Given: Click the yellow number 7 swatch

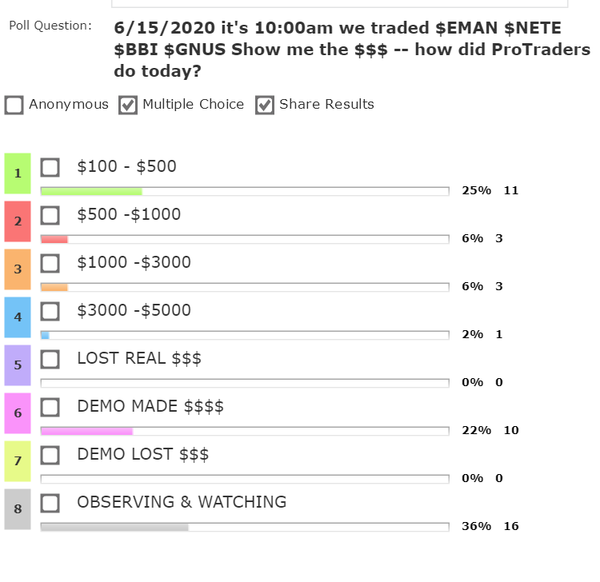Looking at the screenshot, I should coord(17,461).
